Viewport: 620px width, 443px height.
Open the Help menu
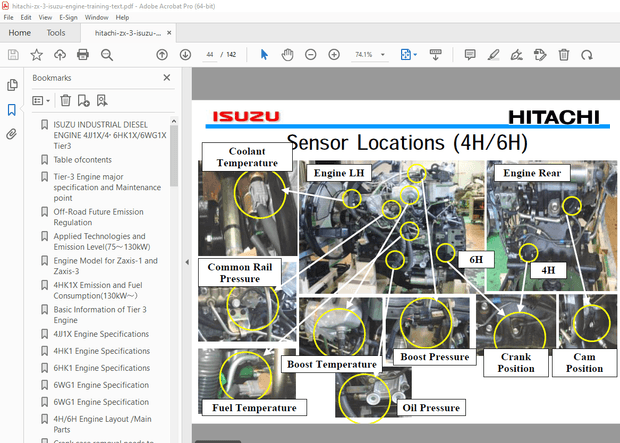[122, 17]
